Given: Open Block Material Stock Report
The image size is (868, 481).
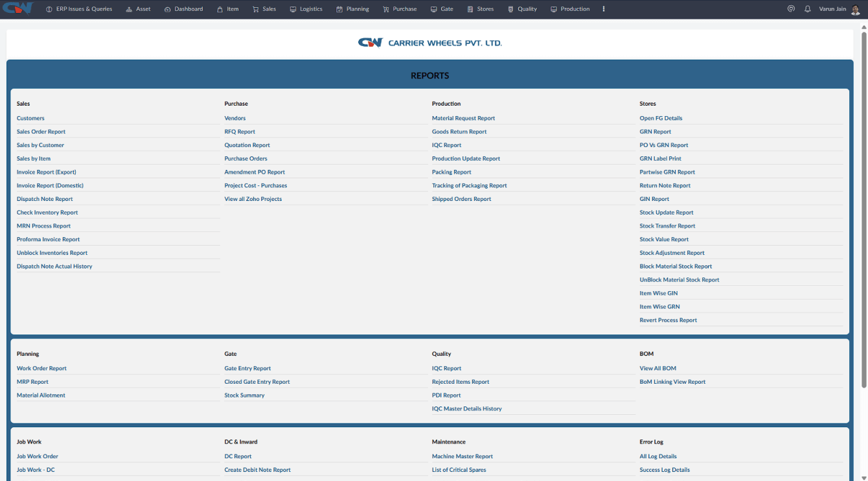Looking at the screenshot, I should pyautogui.click(x=676, y=266).
